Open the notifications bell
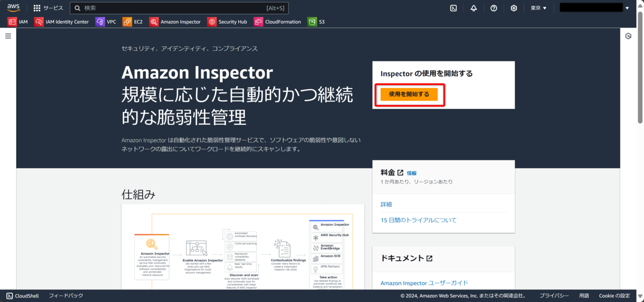The height and width of the screenshot is (302, 644). (x=473, y=8)
